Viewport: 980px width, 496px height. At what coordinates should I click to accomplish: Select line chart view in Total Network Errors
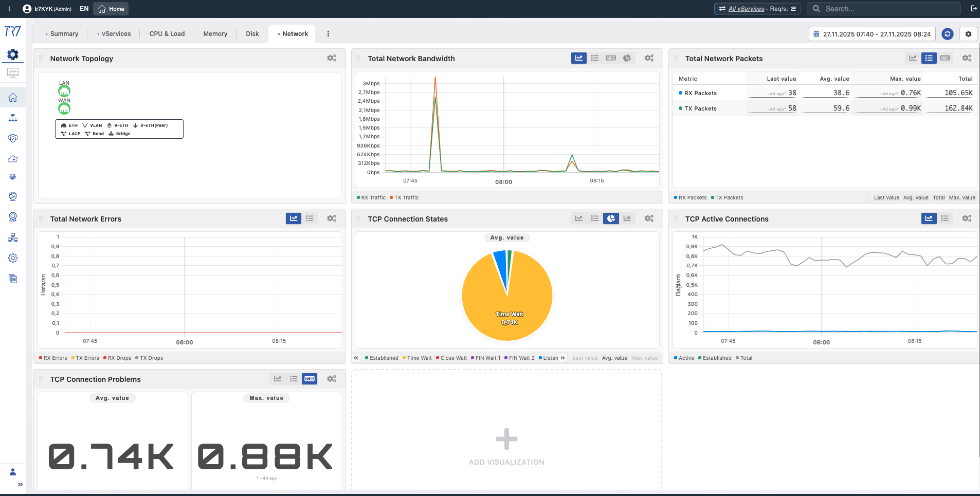294,218
